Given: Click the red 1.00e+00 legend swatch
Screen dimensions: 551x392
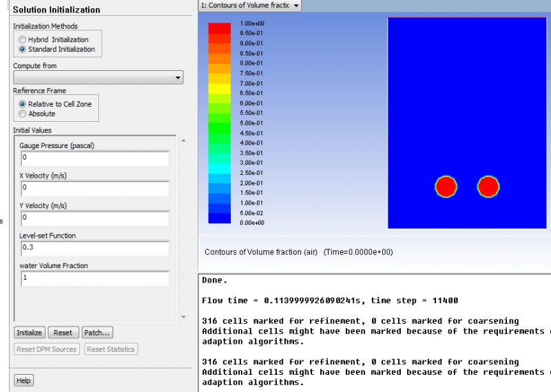Looking at the screenshot, I should click(220, 28).
